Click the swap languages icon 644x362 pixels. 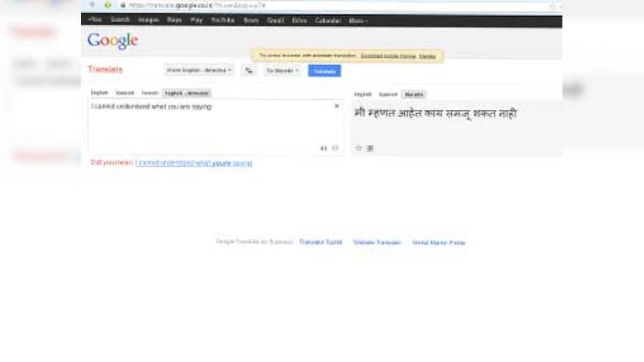[x=248, y=70]
